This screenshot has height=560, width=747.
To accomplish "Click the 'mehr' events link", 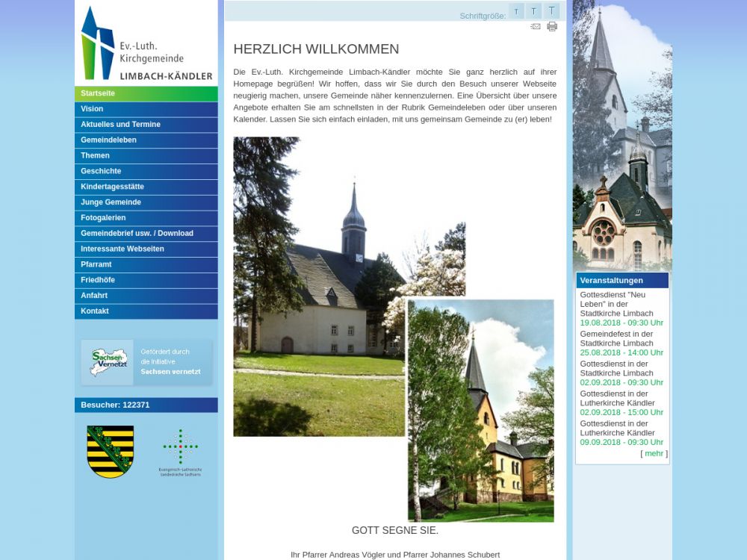I will 654,453.
